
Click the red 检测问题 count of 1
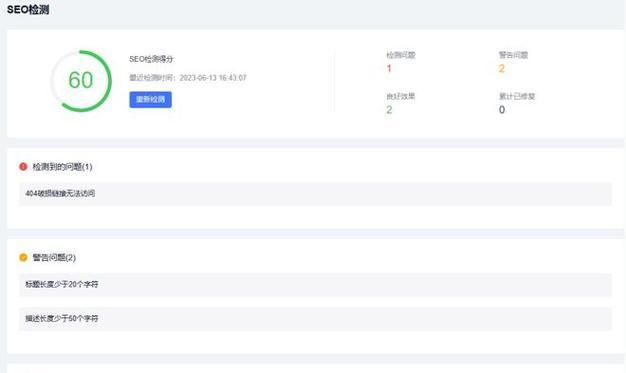[389, 69]
